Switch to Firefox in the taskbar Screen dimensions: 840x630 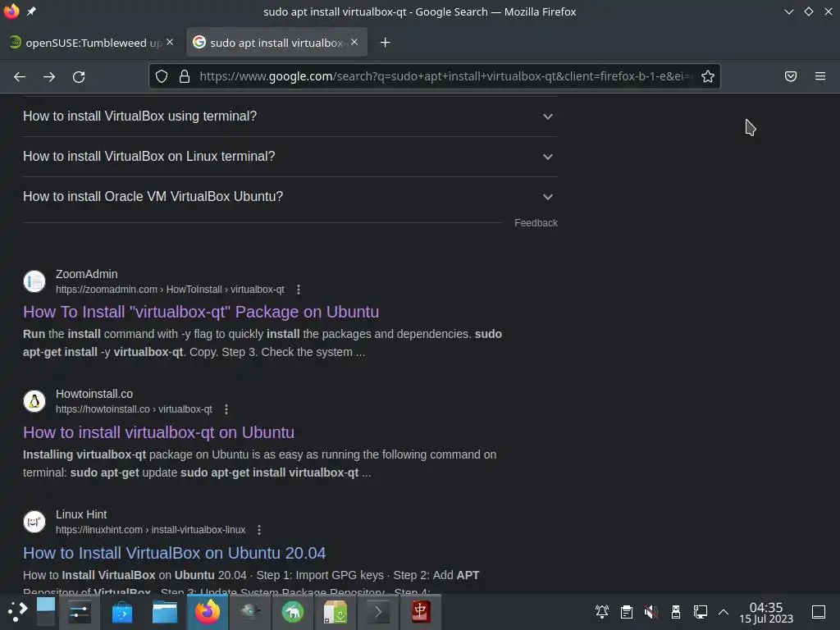208,612
